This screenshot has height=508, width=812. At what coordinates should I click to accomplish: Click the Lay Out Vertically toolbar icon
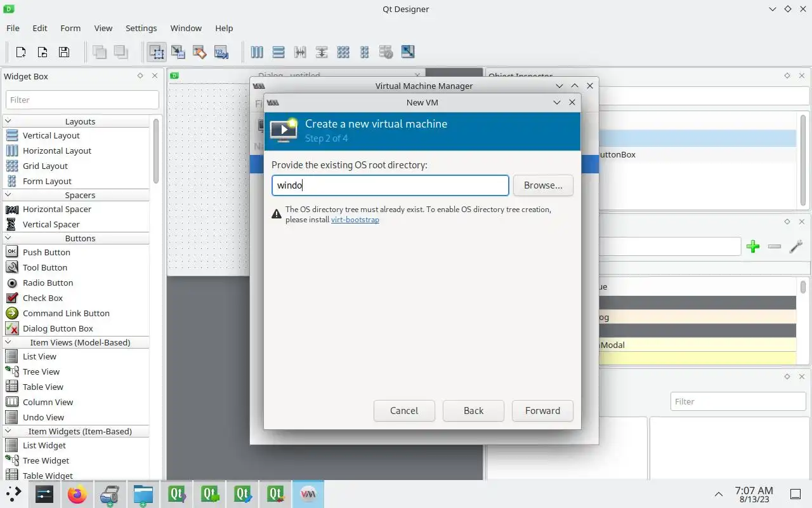[278, 52]
